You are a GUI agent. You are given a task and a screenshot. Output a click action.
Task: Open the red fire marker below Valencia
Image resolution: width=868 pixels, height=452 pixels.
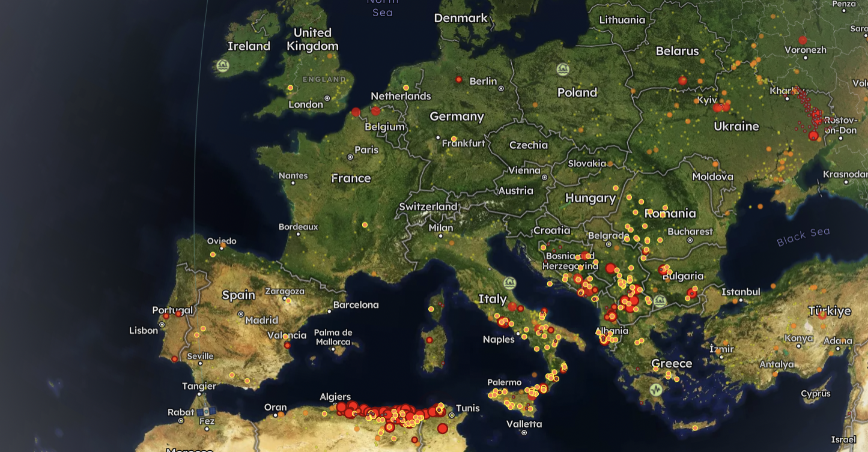(x=287, y=345)
